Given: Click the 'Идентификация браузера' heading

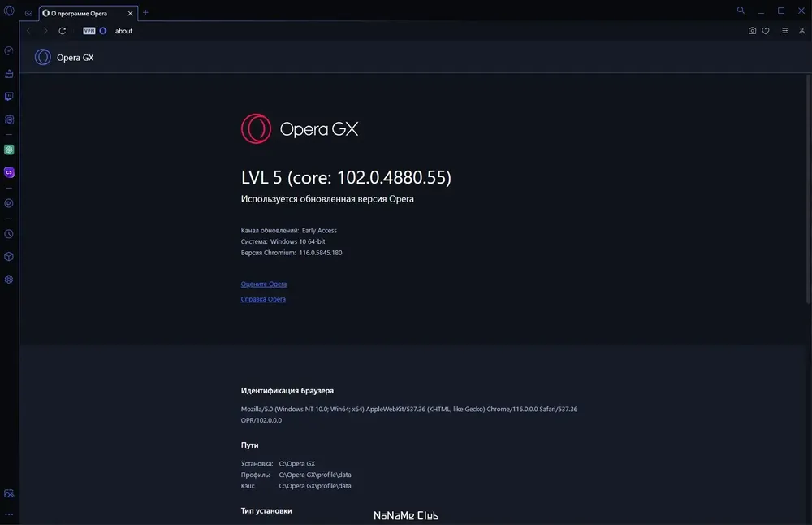Looking at the screenshot, I should 287,391.
